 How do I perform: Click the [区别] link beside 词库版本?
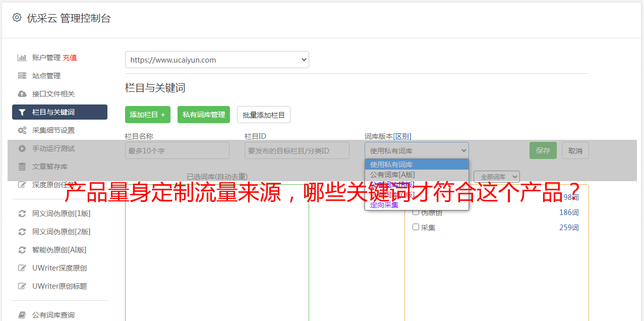click(x=402, y=136)
